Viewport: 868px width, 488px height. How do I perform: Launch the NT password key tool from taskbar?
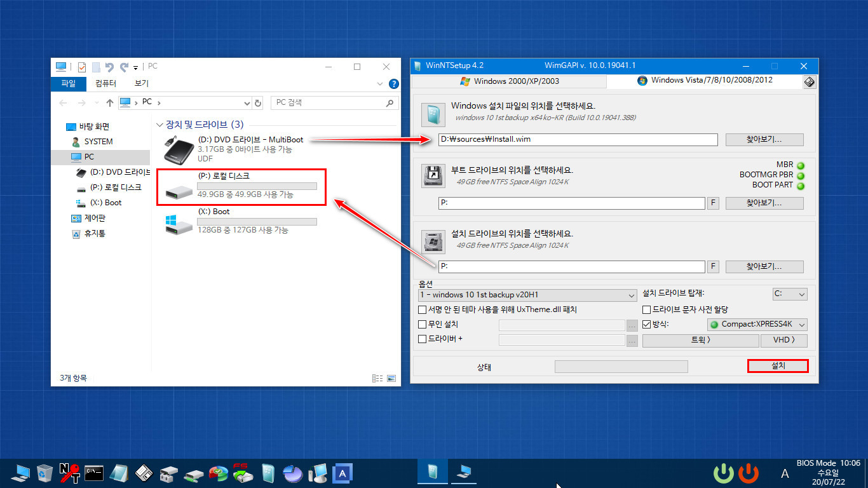69,472
